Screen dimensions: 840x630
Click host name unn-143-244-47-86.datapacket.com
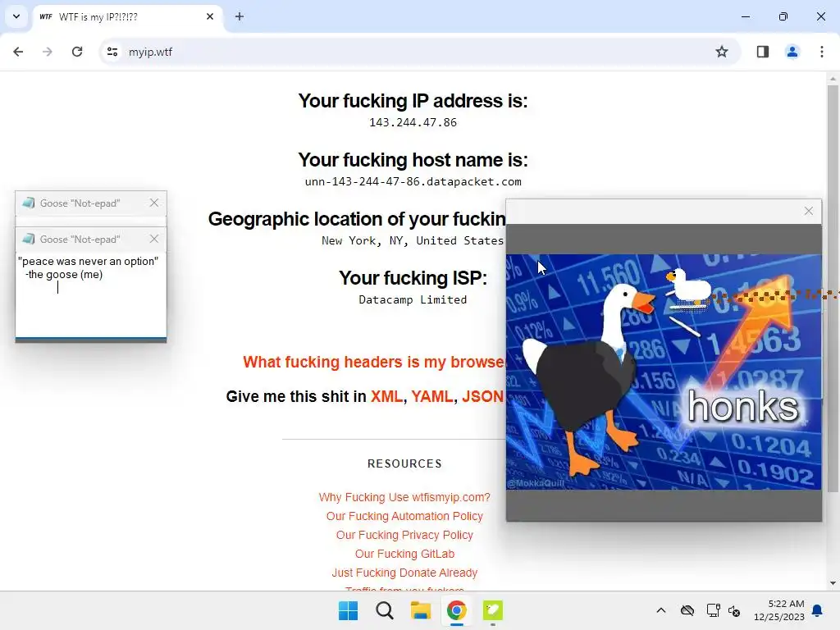(x=413, y=181)
